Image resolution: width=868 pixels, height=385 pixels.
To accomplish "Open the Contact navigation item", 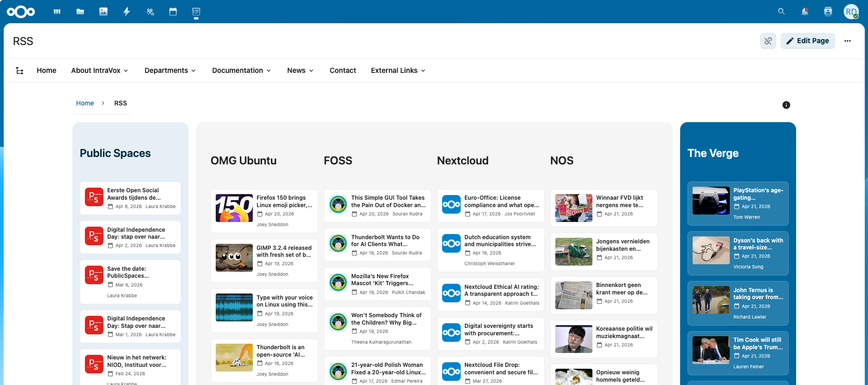I will click(x=343, y=71).
